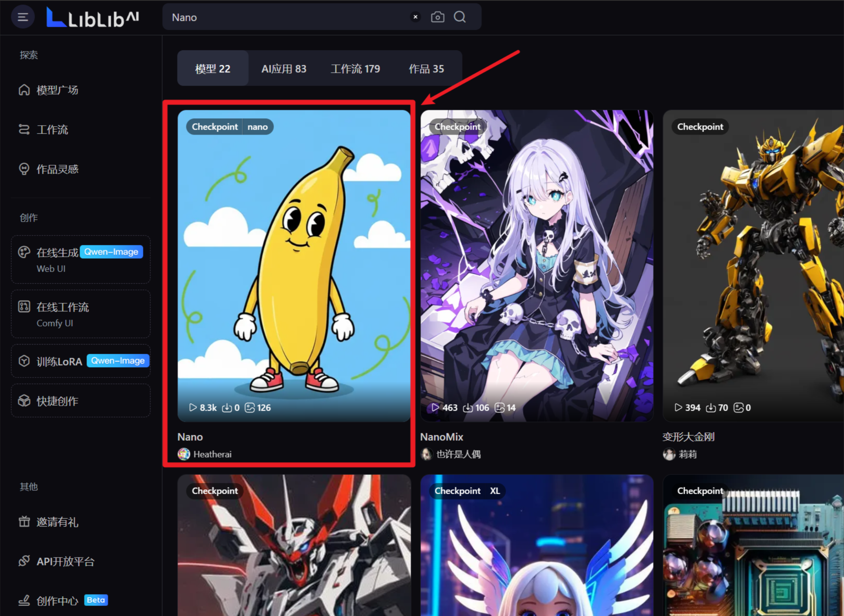Go to 模型广场 in the sidebar

[x=57, y=90]
